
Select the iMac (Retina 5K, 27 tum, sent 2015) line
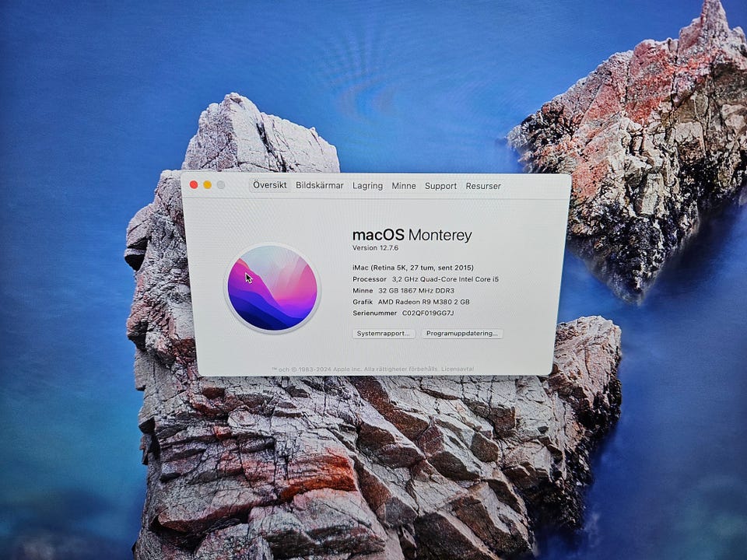[x=413, y=268]
